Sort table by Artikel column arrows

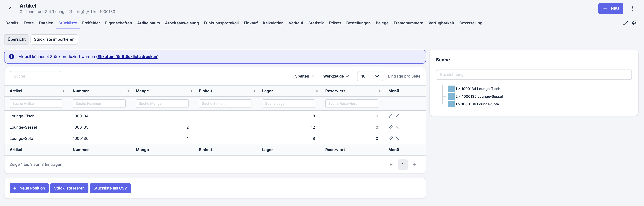[64, 91]
